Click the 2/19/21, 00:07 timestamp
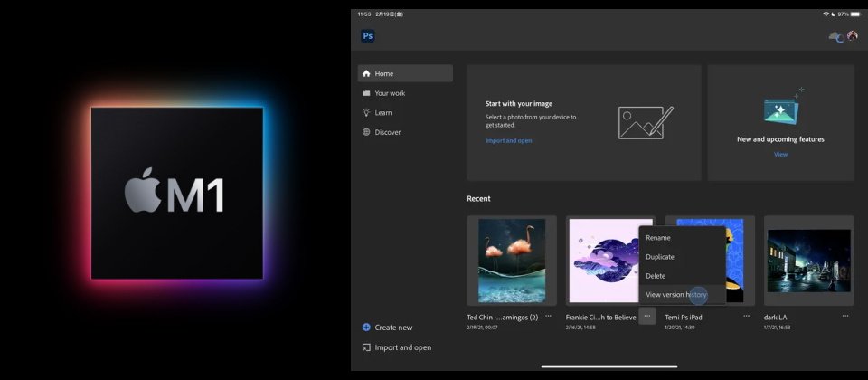The image size is (868, 380). 482,328
